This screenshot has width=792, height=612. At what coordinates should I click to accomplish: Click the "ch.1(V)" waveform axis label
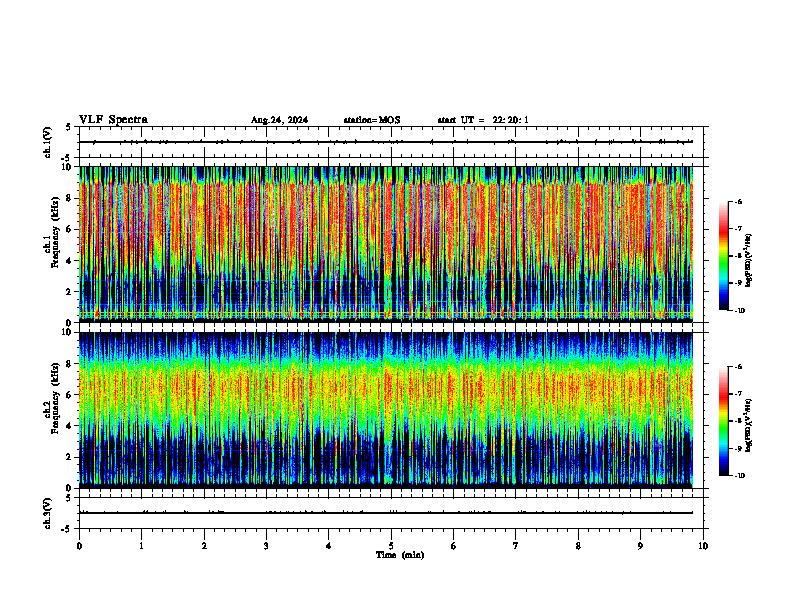(47, 142)
